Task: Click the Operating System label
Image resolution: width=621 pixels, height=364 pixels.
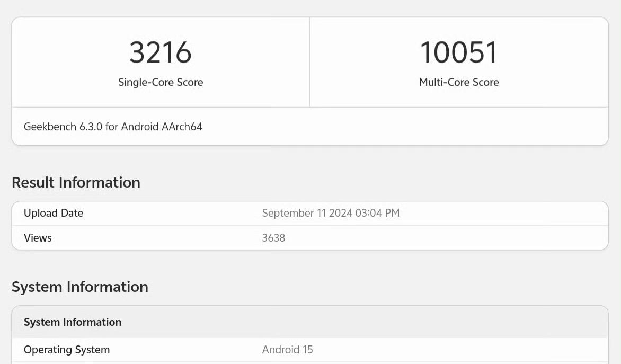Action: (x=67, y=350)
